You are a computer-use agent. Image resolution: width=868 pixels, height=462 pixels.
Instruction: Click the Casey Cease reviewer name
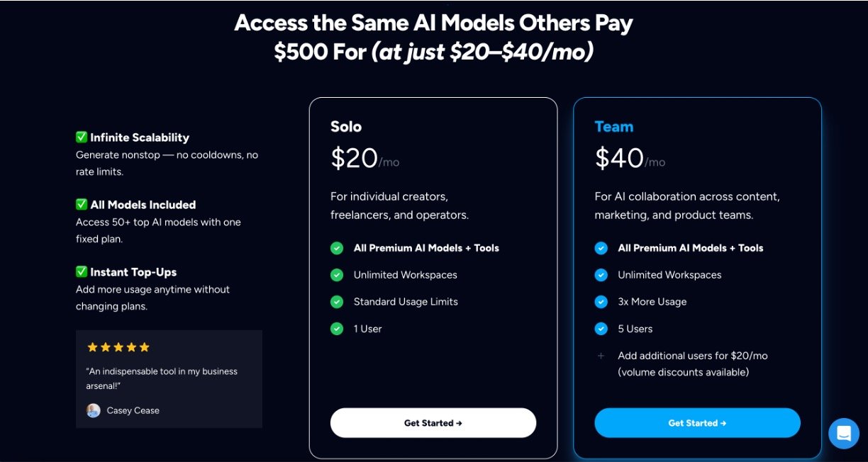(133, 410)
